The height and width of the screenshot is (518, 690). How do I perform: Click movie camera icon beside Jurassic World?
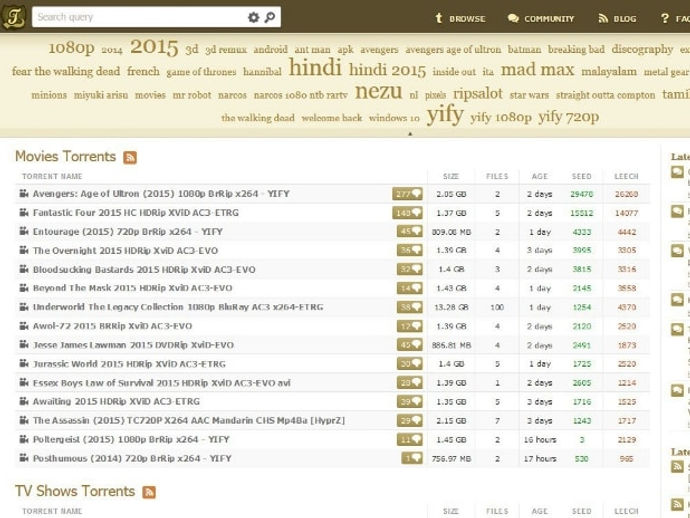(24, 364)
